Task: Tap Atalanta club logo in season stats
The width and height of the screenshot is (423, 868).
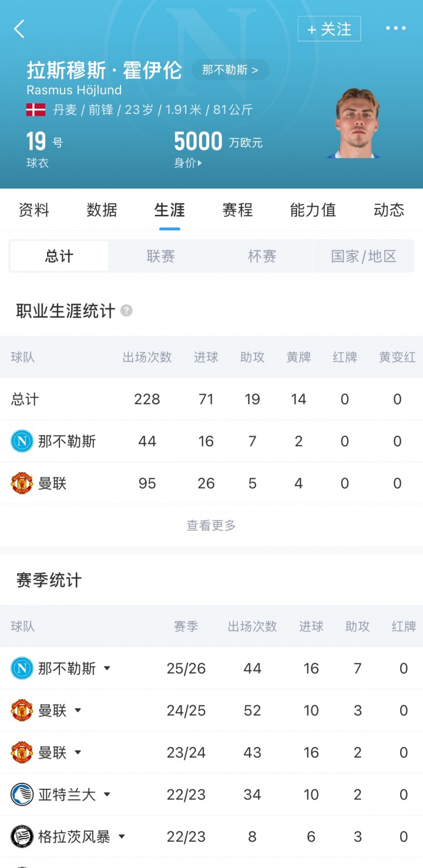Action: pyautogui.click(x=22, y=795)
